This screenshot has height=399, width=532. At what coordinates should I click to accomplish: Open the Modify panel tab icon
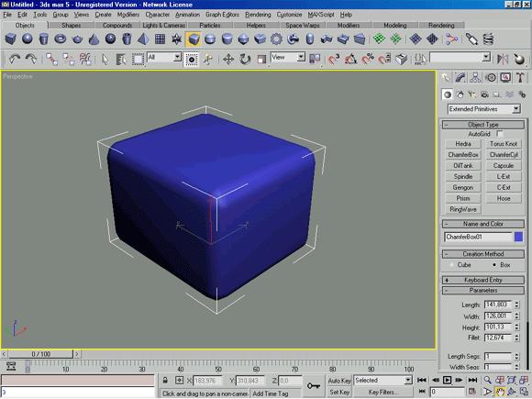[x=460, y=78]
